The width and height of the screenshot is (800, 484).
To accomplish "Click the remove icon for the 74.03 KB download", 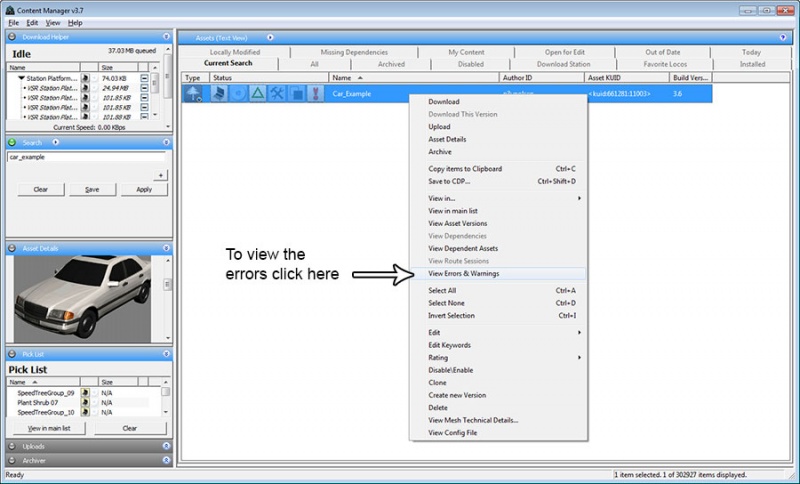I will (144, 78).
